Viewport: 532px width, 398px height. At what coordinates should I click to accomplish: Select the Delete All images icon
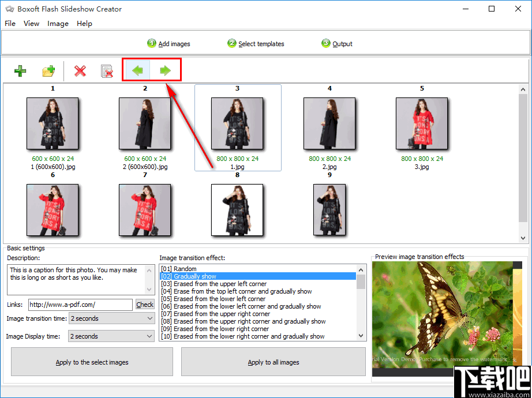107,70
